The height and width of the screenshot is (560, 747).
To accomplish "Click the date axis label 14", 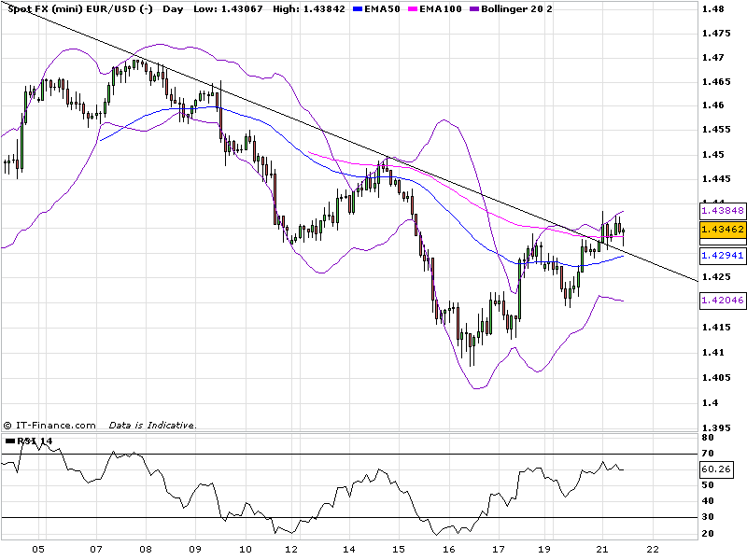I will [x=349, y=549].
